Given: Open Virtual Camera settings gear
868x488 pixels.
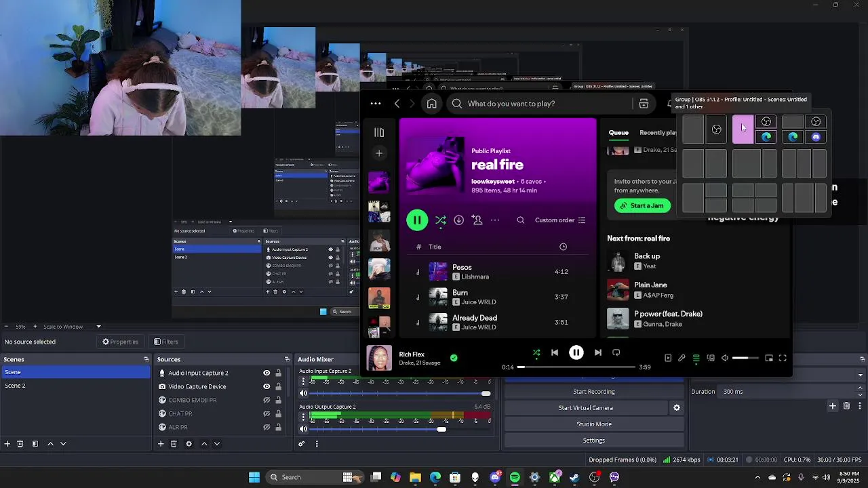Looking at the screenshot, I should coord(676,408).
